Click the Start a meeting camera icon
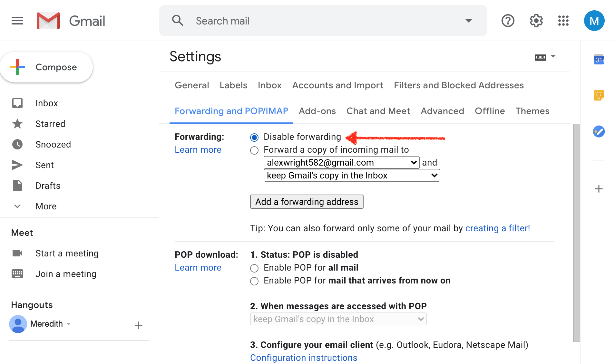 coord(17,253)
